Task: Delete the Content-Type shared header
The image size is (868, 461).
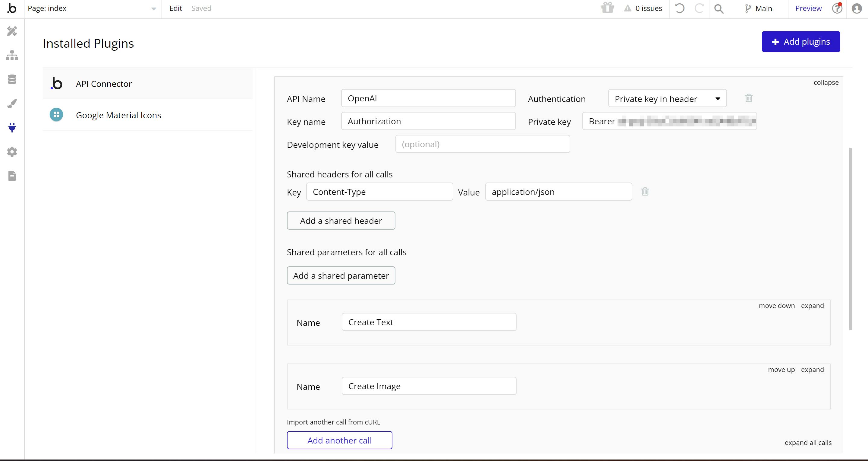Action: click(x=645, y=192)
